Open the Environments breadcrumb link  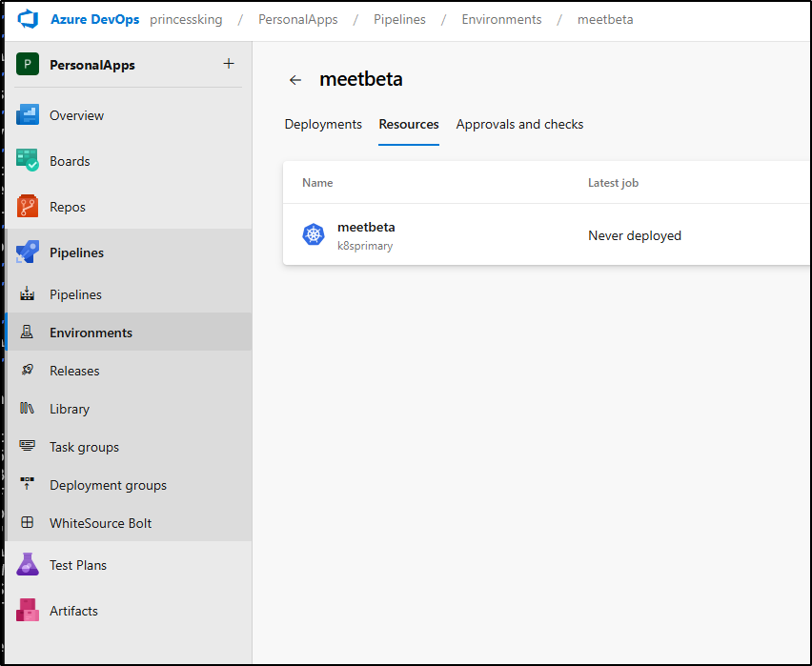[x=501, y=20]
